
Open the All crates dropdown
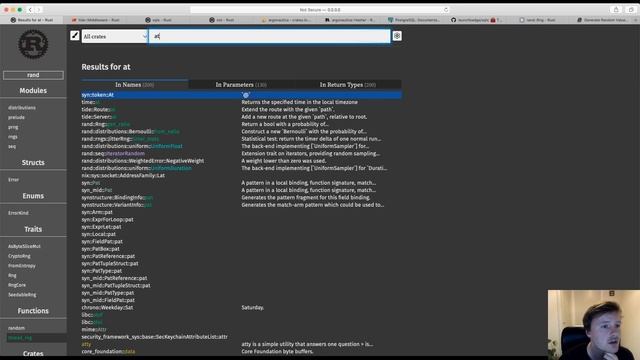(115, 36)
